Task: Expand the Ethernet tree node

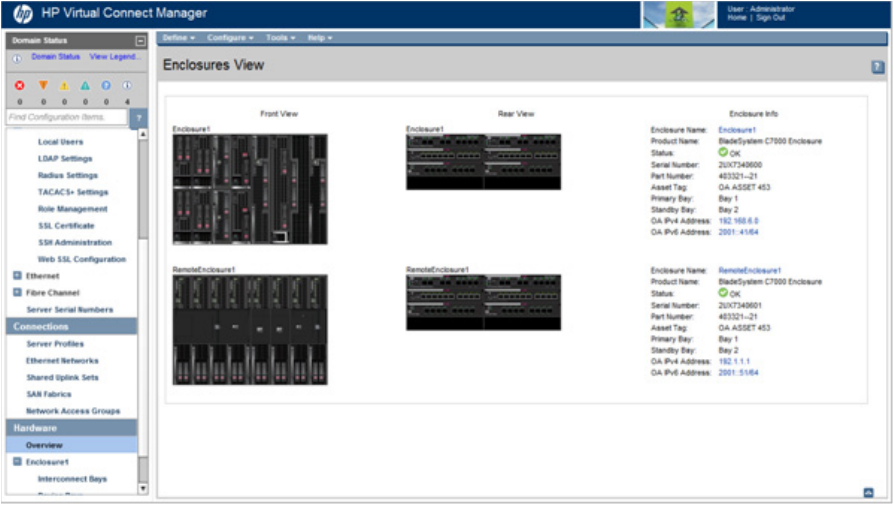Action: pyautogui.click(x=17, y=276)
